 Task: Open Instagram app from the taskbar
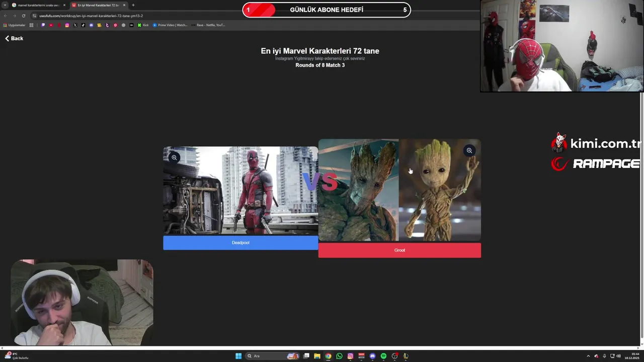pyautogui.click(x=350, y=356)
